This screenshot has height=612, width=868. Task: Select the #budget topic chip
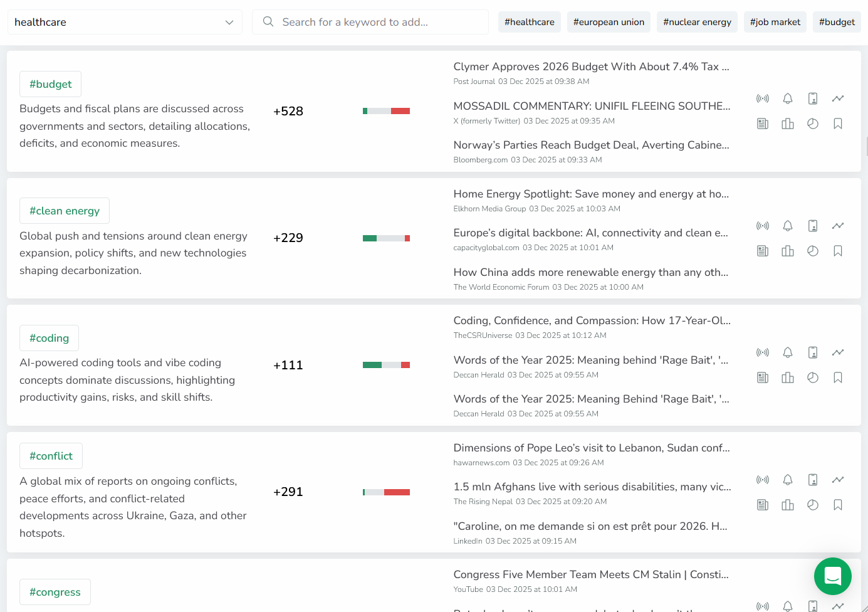(50, 83)
